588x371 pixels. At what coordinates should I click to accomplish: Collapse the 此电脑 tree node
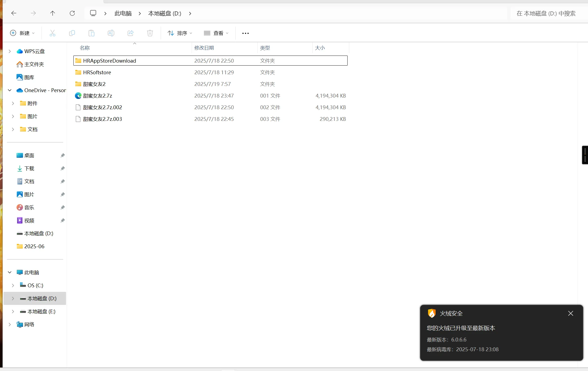pos(10,272)
